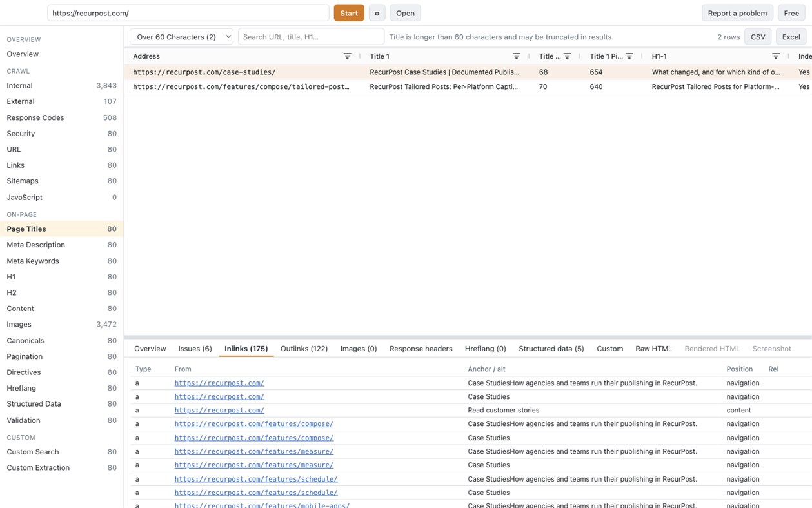
Task: Select External in the sidebar
Action: [62, 101]
